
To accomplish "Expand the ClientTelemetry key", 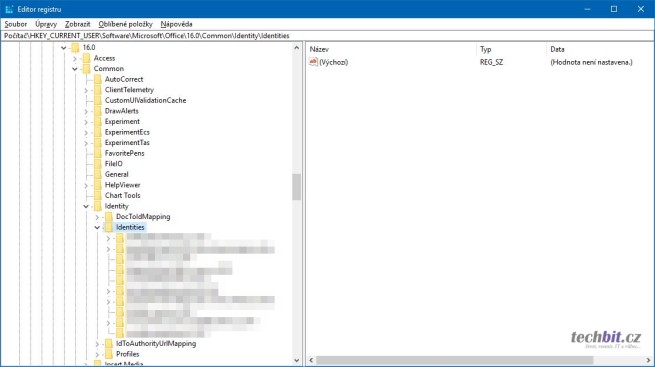I will pos(86,90).
